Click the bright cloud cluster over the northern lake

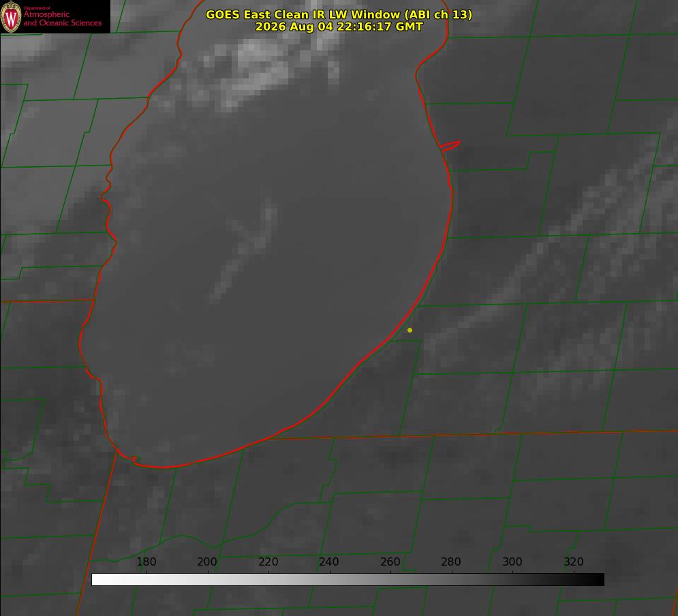[260, 70]
